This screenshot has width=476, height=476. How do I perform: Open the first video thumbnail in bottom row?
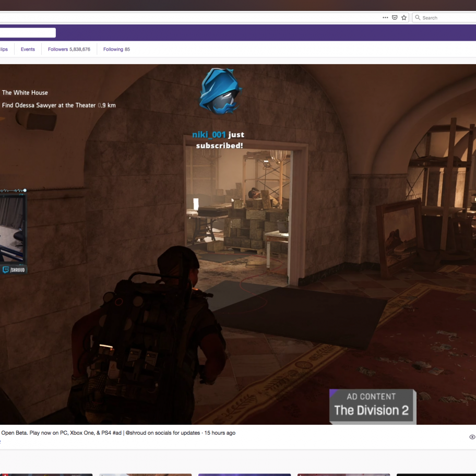[x=46, y=474]
